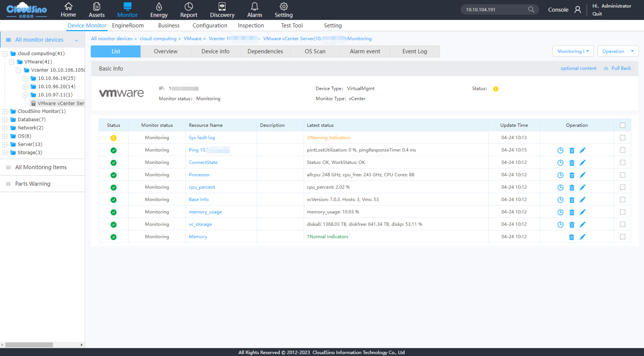The image size is (644, 356).
Task: Open the Report section icon
Action: (x=189, y=6)
